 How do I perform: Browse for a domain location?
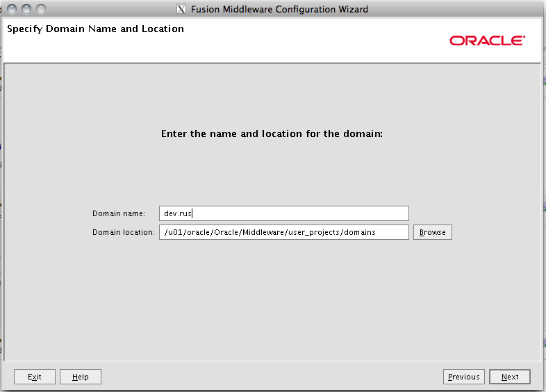(x=433, y=232)
